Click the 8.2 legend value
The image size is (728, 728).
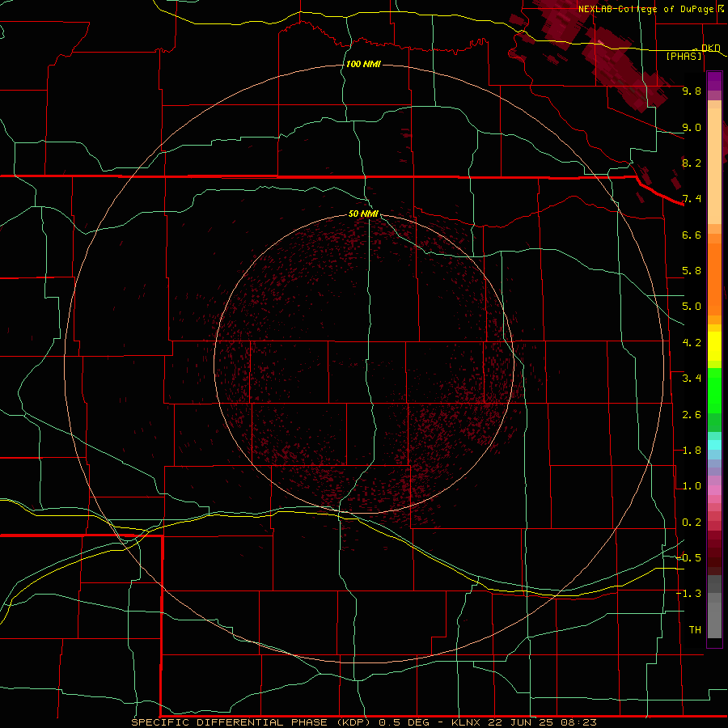click(x=692, y=163)
